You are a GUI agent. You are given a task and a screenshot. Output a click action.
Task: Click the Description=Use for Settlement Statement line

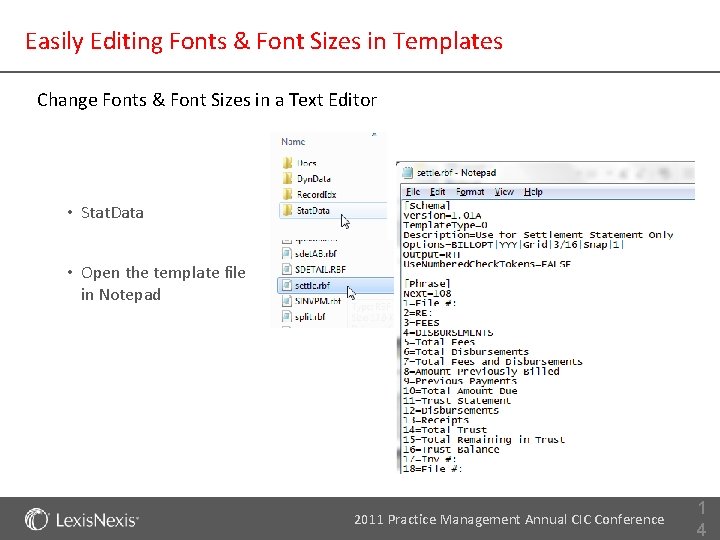coord(538,235)
